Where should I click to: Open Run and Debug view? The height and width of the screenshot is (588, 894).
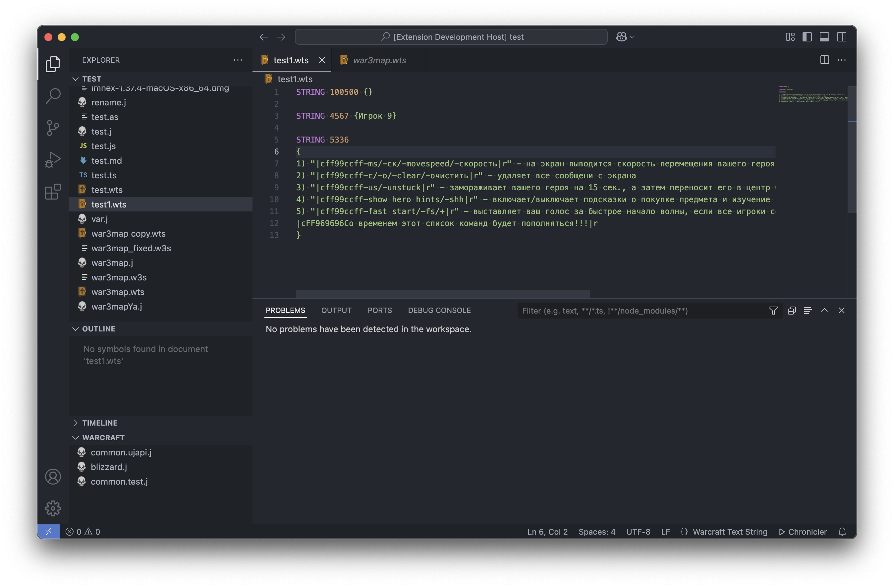click(x=53, y=160)
